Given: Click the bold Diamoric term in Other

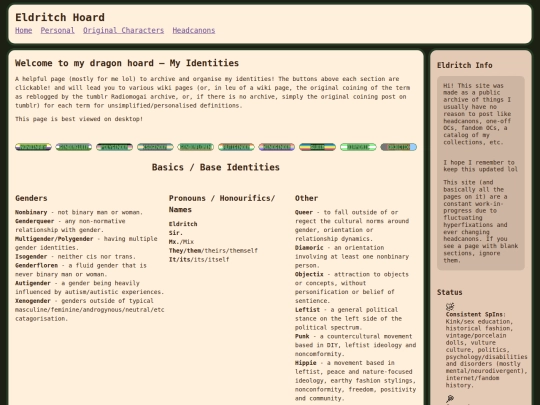Looking at the screenshot, I should click(x=309, y=248).
